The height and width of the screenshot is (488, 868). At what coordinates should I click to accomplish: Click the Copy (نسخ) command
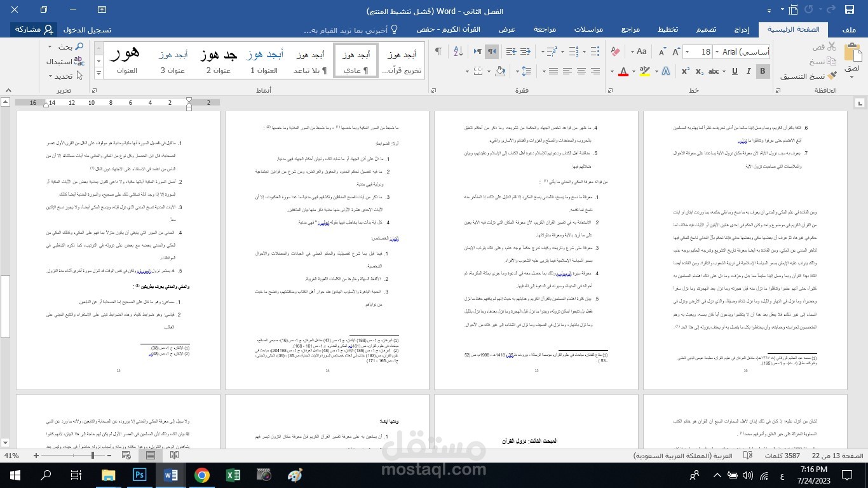[x=824, y=62]
